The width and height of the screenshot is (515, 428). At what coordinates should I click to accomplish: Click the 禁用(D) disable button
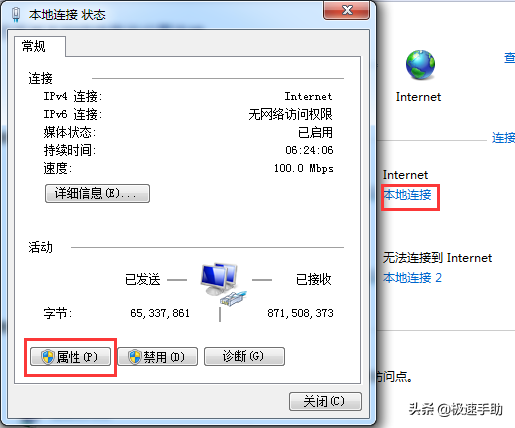click(x=158, y=357)
